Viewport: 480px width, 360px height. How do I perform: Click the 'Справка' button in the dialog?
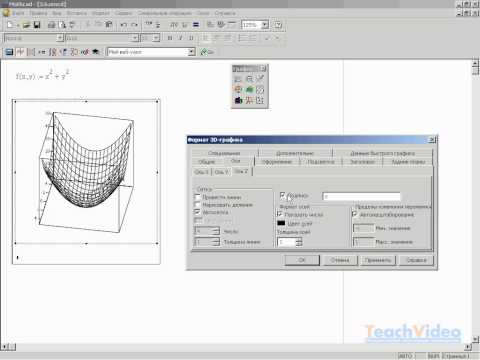pos(416,260)
